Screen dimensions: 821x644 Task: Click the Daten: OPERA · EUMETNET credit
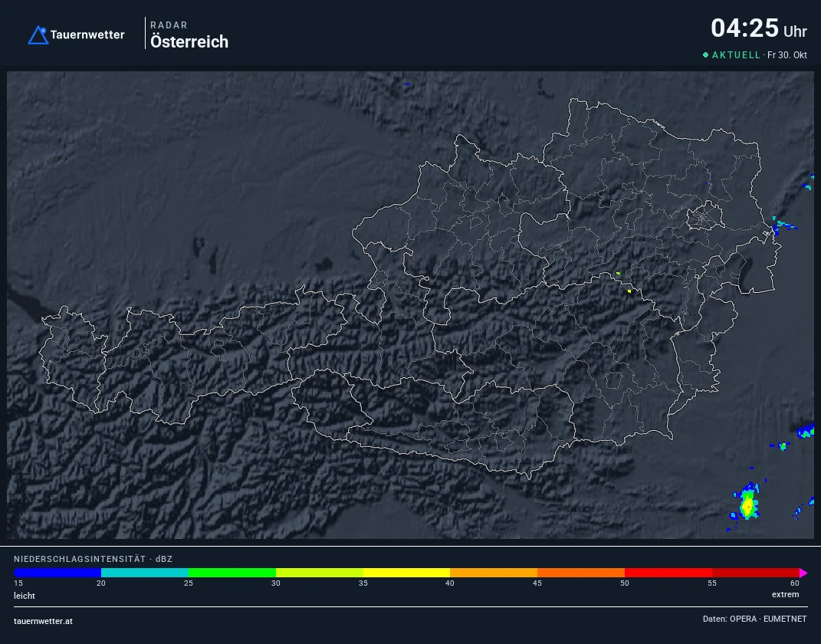click(x=754, y=619)
